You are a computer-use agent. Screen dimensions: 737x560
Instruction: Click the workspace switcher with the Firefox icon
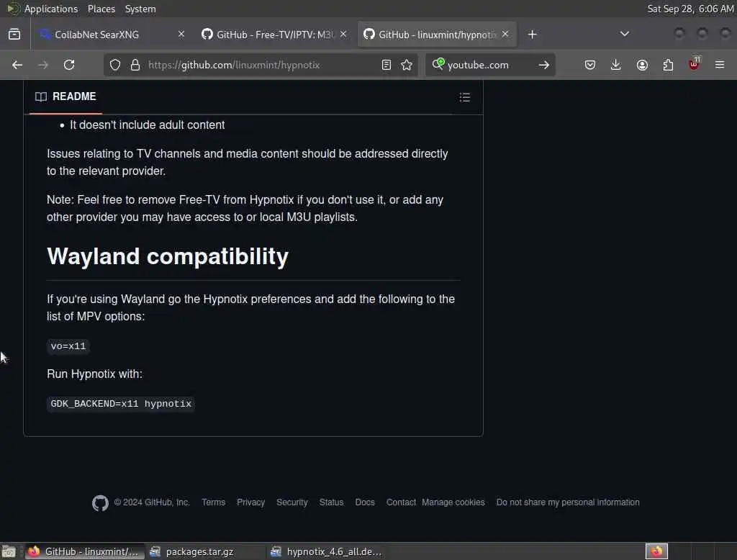coord(656,551)
